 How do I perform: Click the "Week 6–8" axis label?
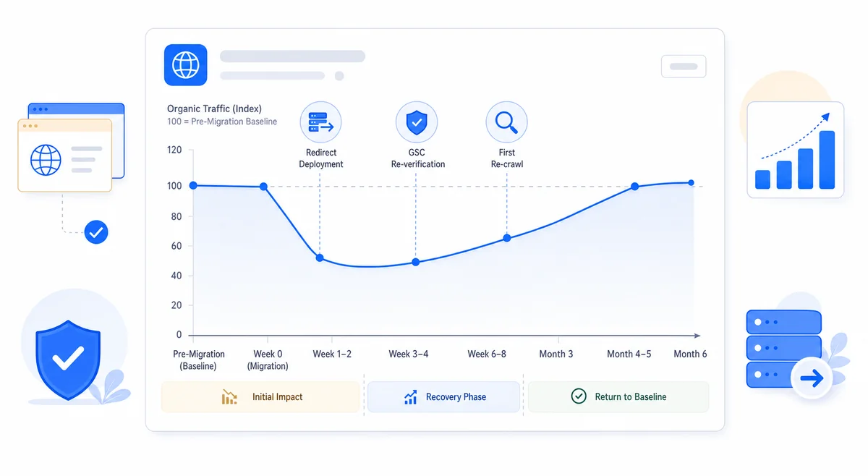click(x=488, y=354)
